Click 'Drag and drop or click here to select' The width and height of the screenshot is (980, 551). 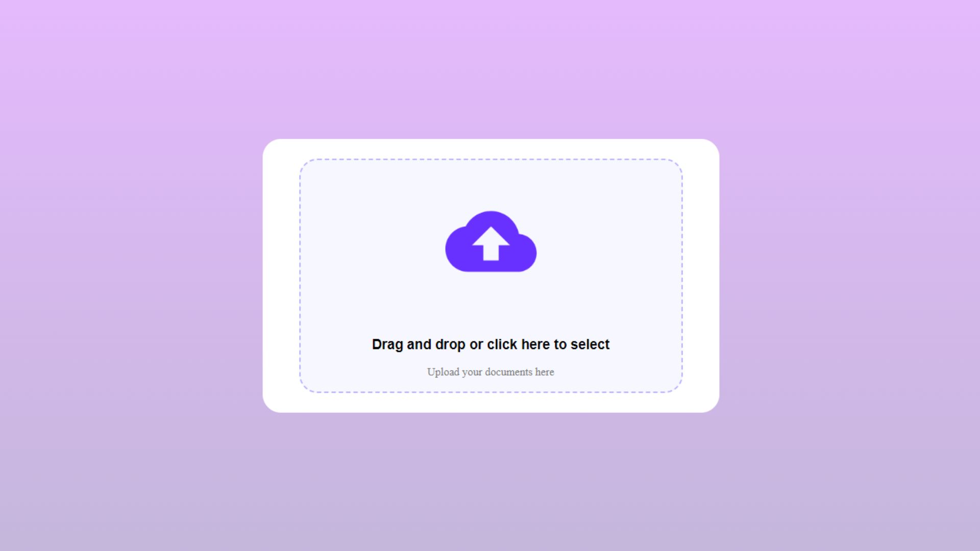pos(491,344)
